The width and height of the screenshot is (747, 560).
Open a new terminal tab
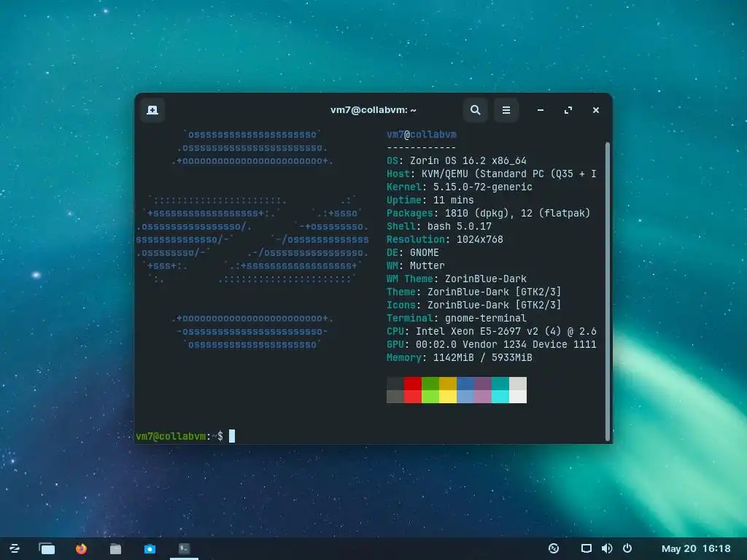[x=152, y=110]
